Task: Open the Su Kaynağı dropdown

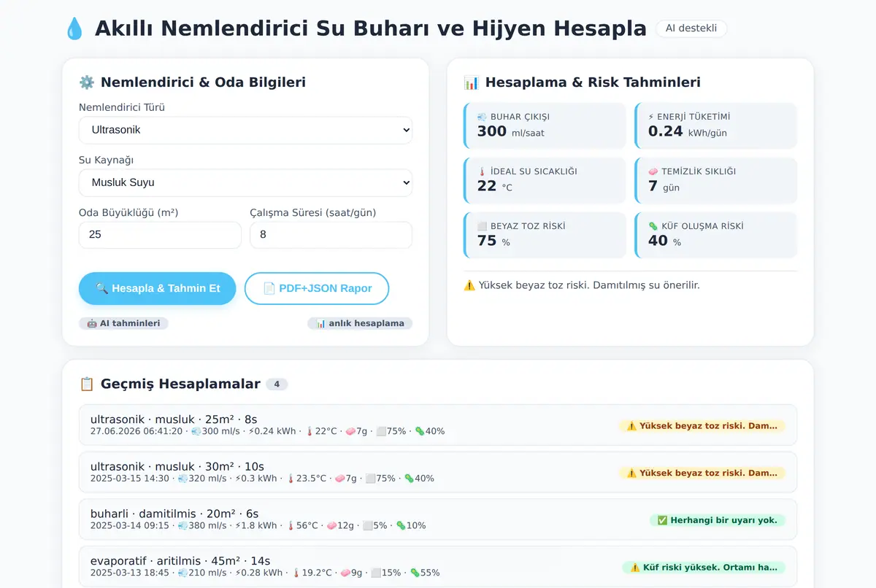Action: point(245,182)
